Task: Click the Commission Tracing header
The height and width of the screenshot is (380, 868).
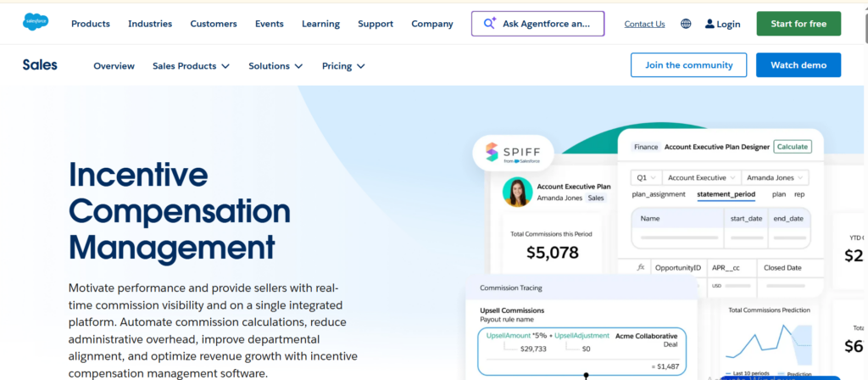Action: point(511,288)
